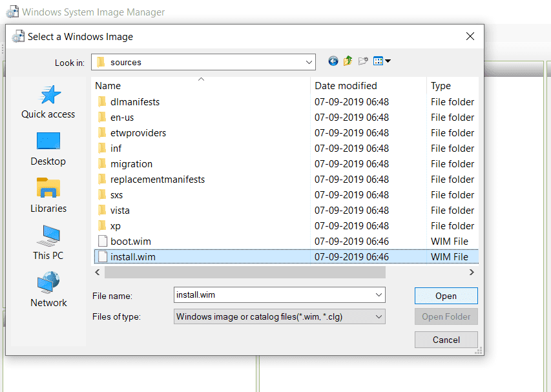Select the boot.wim file
Viewport: 551px width, 392px height.
coord(130,242)
